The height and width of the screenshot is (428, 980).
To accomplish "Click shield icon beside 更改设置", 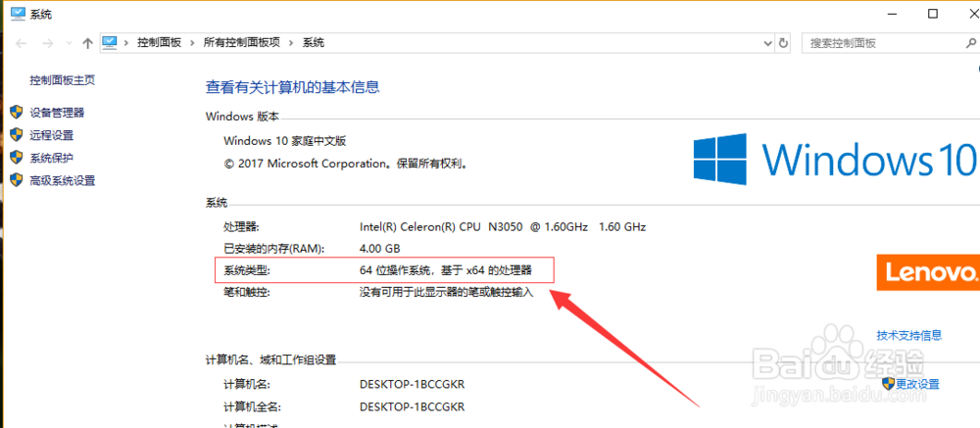I will pos(888,383).
